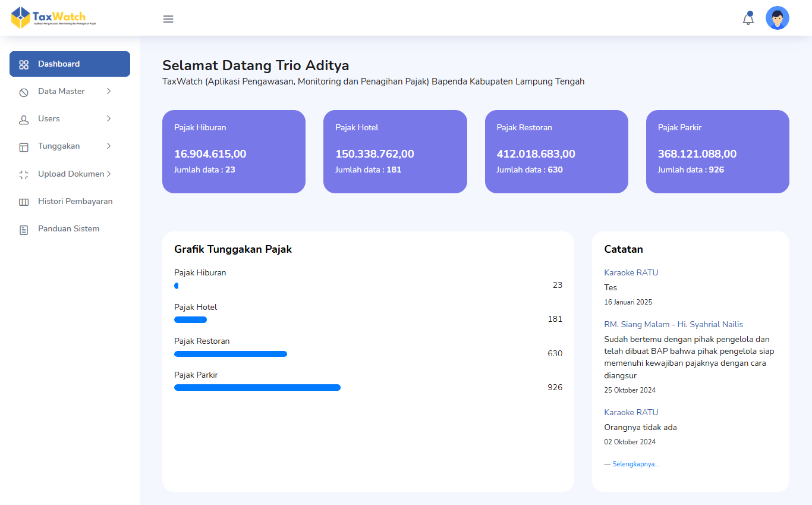Expand the Data Master chevron
The image size is (812, 505).
click(x=109, y=91)
